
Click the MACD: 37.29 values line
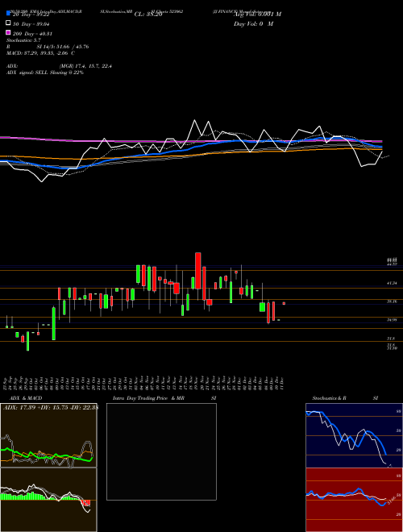[x=41, y=53]
